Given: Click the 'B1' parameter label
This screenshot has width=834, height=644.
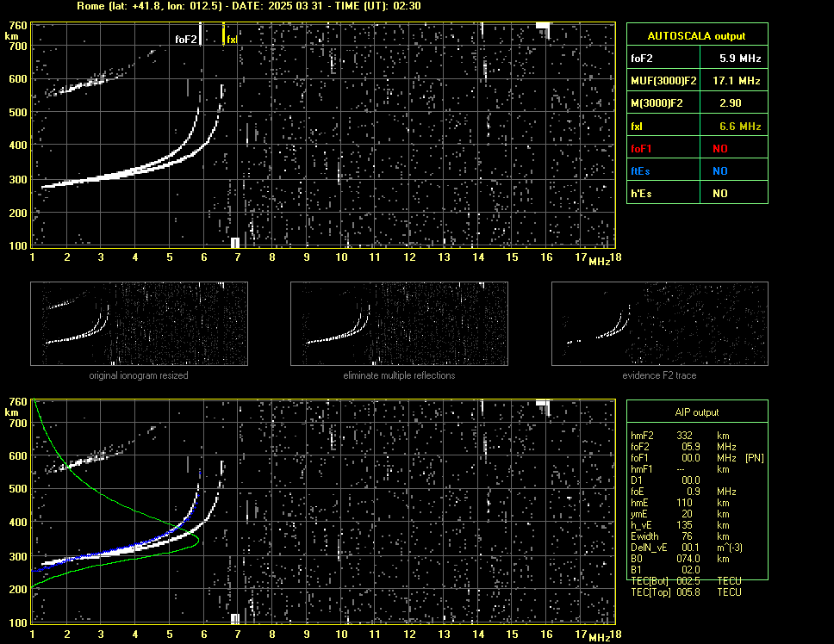Looking at the screenshot, I should coord(636,570).
